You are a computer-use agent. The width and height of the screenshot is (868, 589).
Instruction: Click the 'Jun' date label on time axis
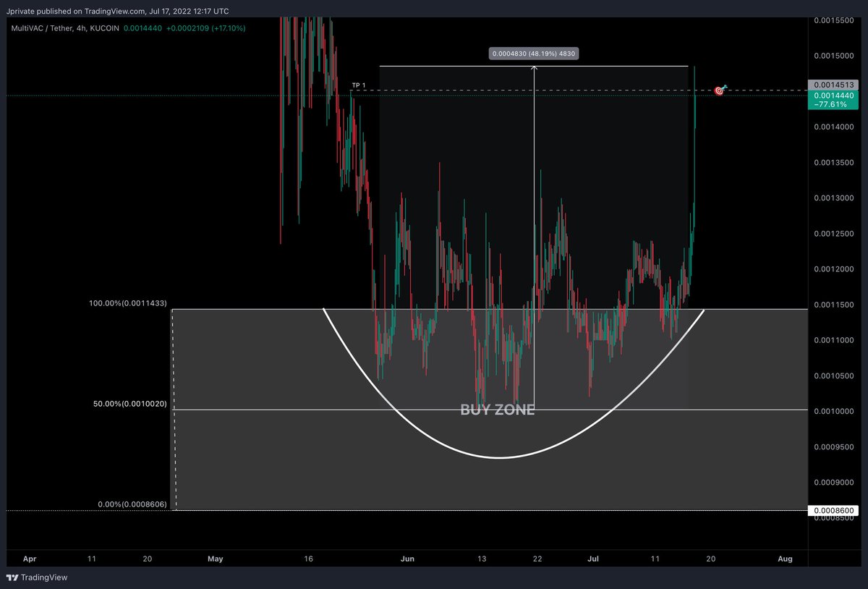click(x=407, y=559)
